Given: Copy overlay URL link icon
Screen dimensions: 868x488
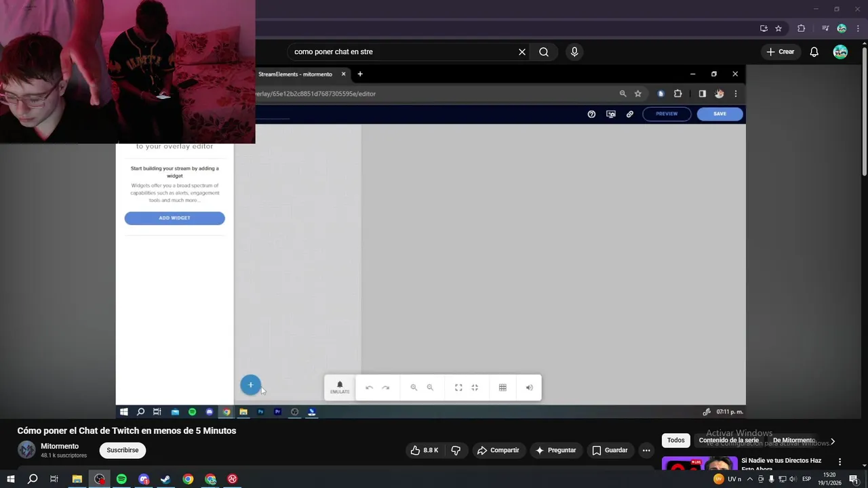Looking at the screenshot, I should (x=630, y=114).
